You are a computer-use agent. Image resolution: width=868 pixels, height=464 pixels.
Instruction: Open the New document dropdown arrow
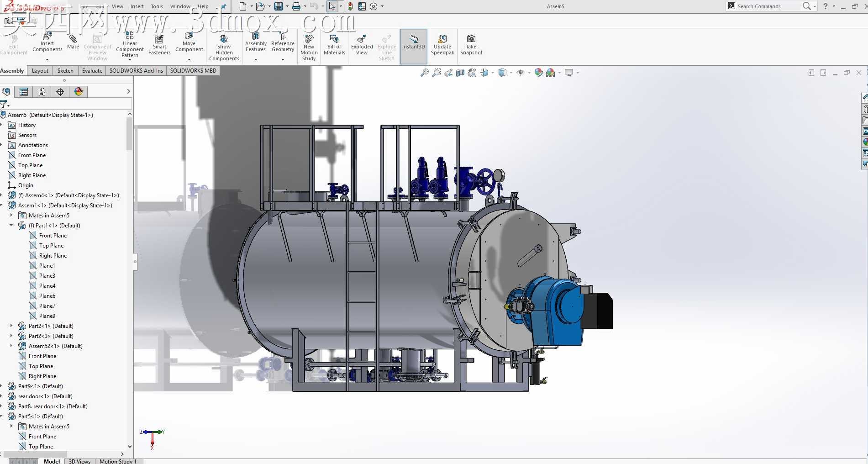251,6
